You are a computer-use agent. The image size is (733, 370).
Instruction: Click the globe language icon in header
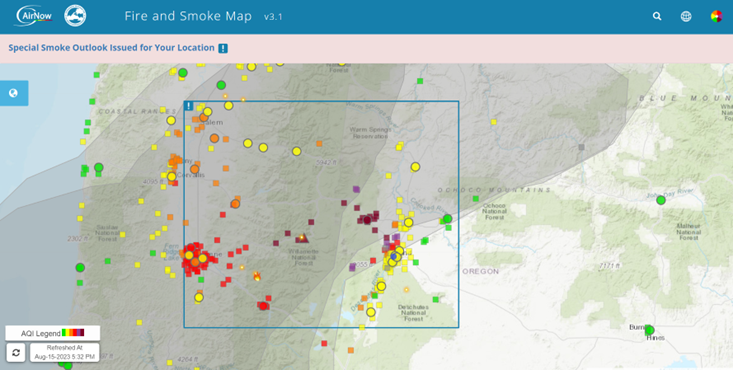click(x=686, y=16)
